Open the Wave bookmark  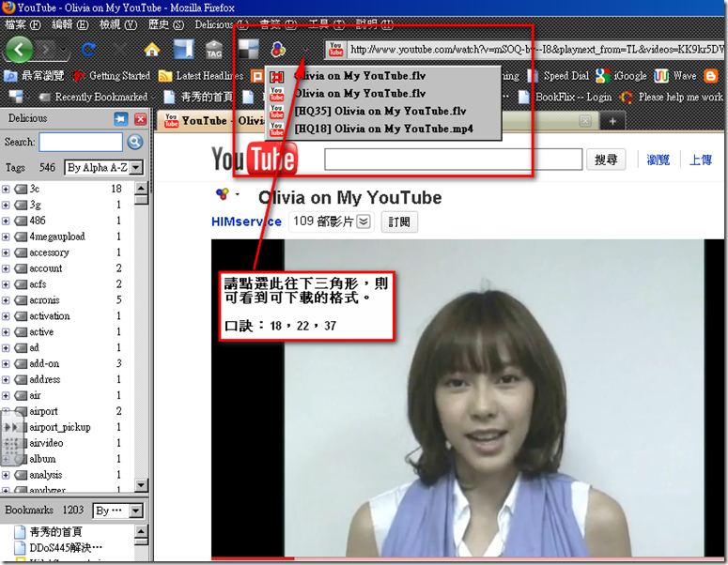pos(675,76)
